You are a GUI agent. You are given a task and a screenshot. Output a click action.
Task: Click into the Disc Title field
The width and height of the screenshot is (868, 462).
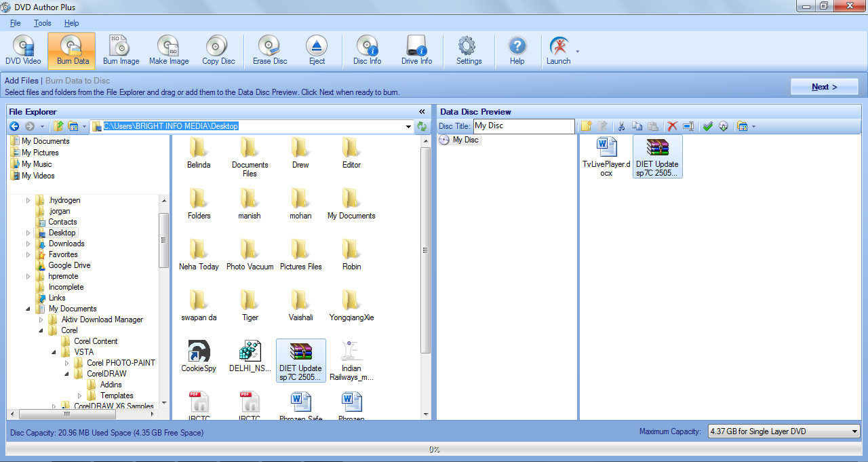coord(523,126)
